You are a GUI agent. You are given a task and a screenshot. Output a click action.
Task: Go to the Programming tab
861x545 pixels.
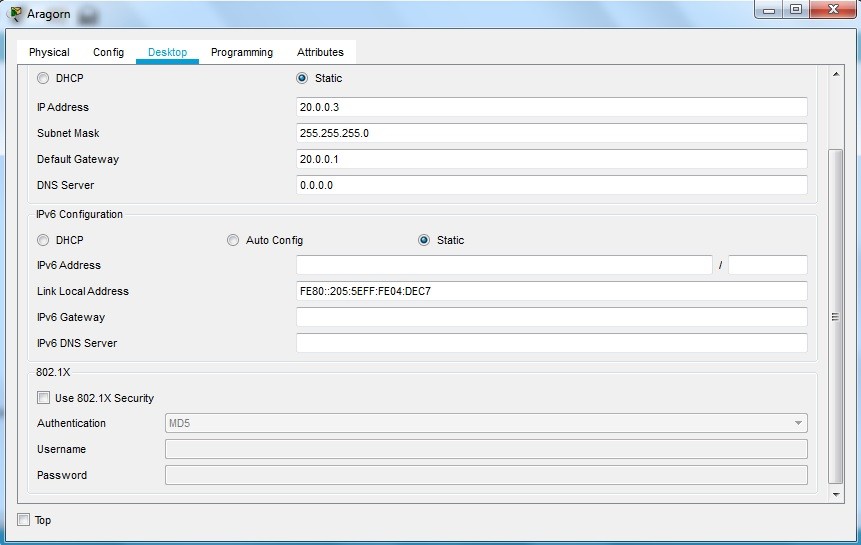click(x=242, y=52)
